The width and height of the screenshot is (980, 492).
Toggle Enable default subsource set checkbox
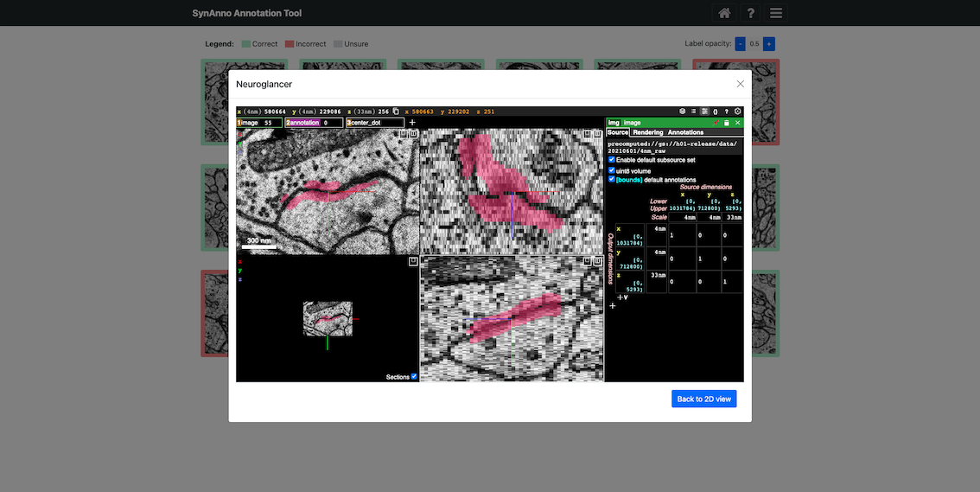click(x=612, y=160)
